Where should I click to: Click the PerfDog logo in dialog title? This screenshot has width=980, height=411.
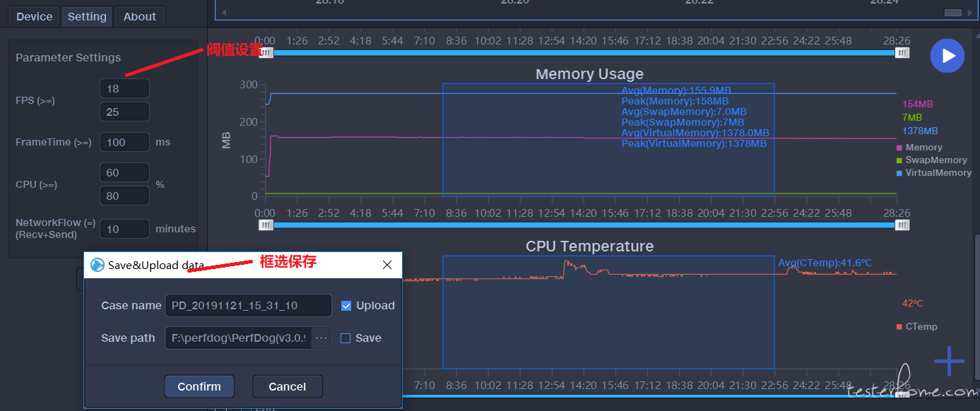point(98,265)
